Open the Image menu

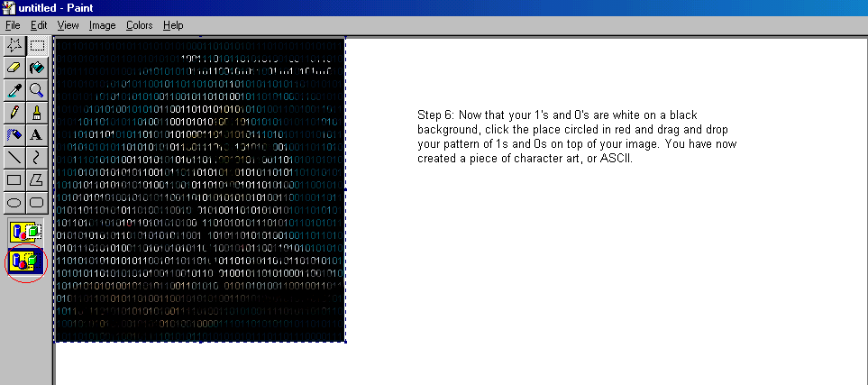103,25
